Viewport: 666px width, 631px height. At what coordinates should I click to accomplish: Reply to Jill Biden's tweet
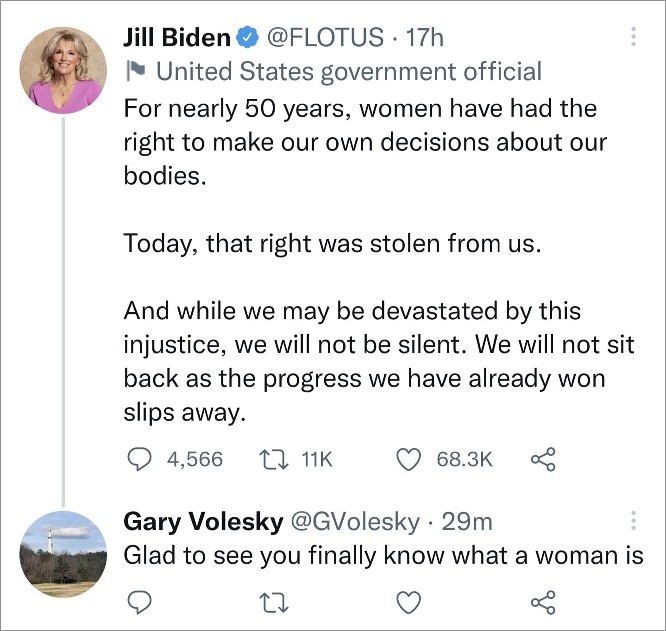(x=139, y=459)
